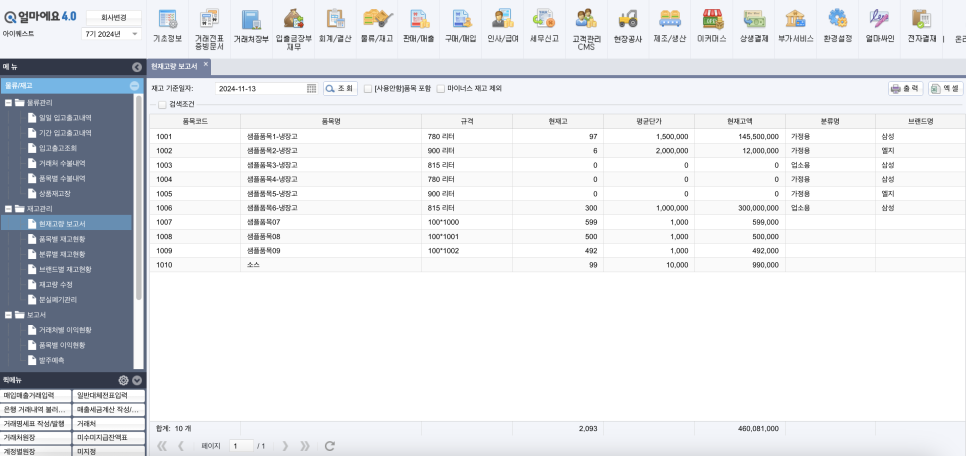
Task: Enable 마이너스 재고 제외 checkbox
Action: tap(440, 89)
